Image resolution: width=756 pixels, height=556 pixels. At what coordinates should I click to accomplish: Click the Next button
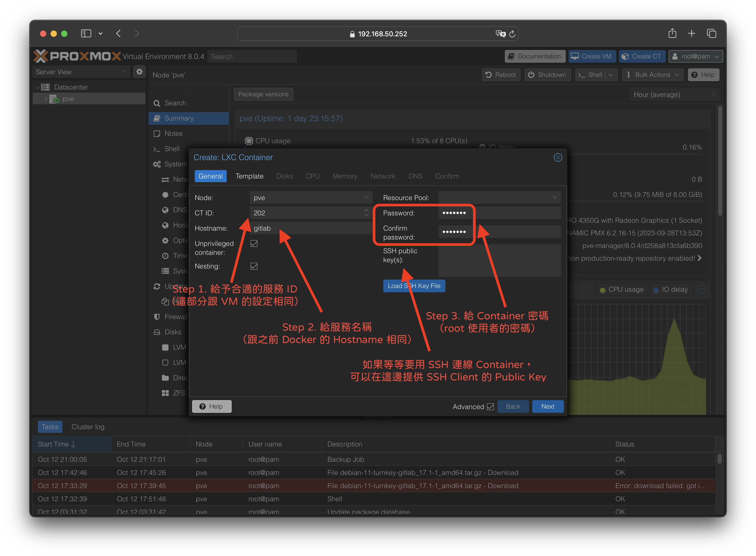pos(548,406)
